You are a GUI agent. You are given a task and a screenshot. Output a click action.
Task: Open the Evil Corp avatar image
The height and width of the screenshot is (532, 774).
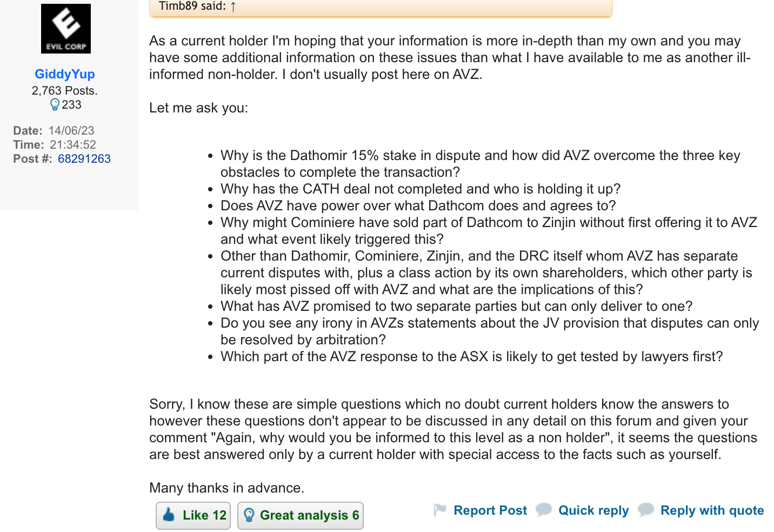coord(66,29)
